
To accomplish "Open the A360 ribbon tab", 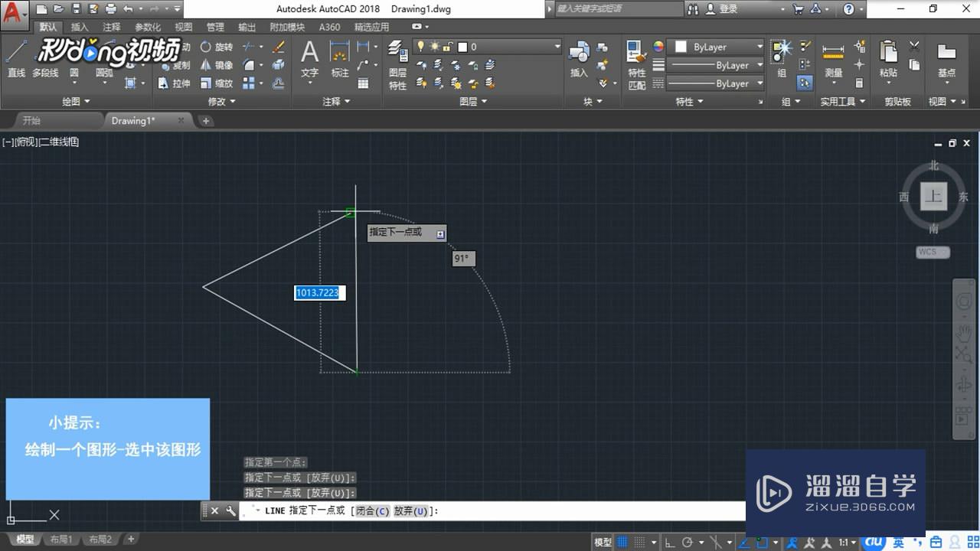I will click(x=329, y=27).
